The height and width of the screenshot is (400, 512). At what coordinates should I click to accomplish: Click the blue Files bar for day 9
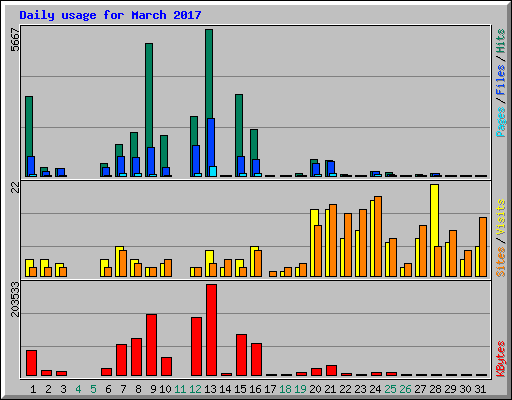151,161
